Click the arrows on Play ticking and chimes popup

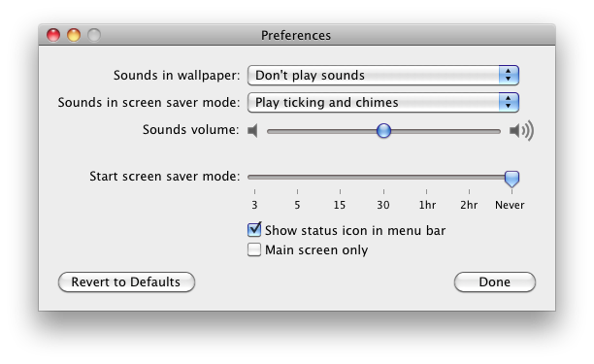pos(509,102)
